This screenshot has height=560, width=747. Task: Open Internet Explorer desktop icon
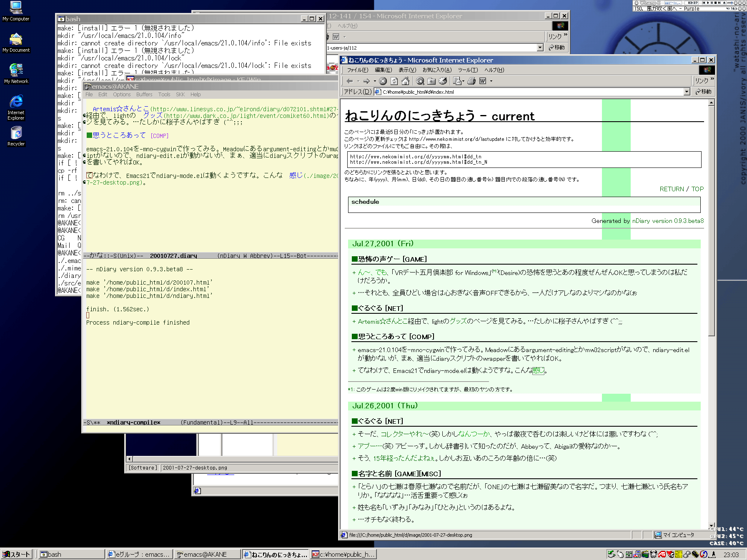(16, 107)
